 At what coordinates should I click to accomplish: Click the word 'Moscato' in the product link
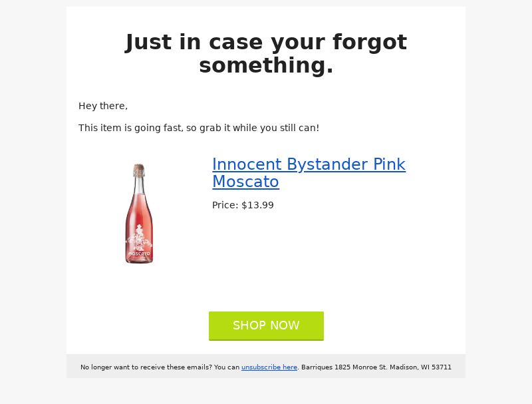coord(245,182)
